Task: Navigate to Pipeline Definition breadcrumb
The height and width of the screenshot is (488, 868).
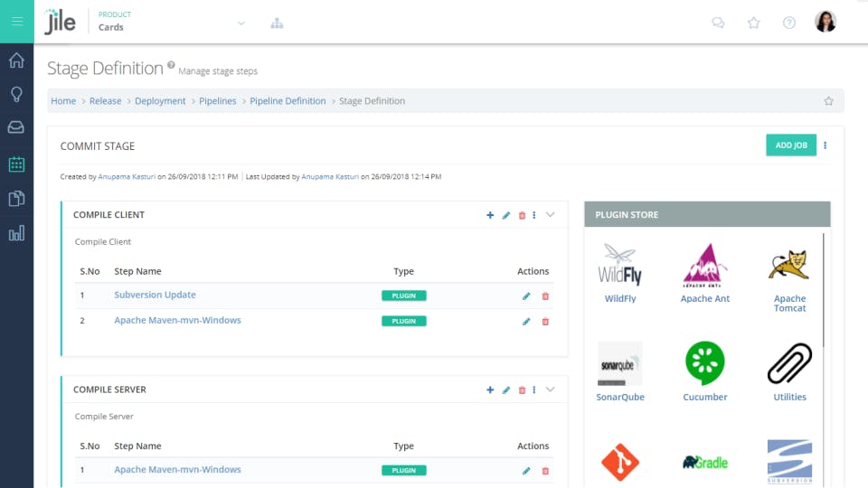Action: pyautogui.click(x=288, y=101)
